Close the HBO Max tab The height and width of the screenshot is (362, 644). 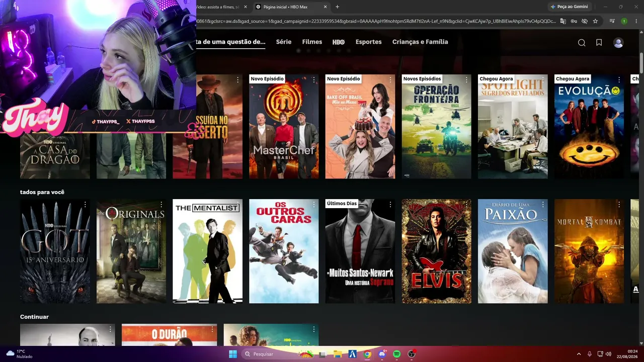point(325,7)
